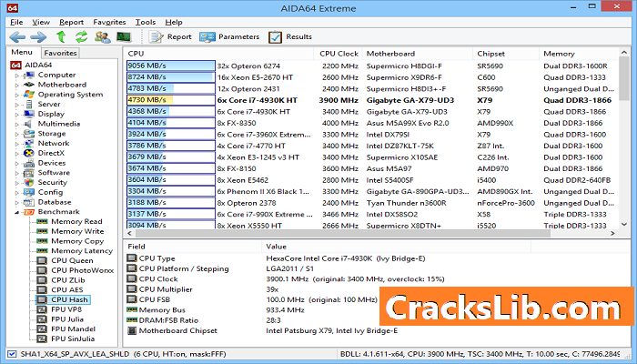Screen dimensions: 637x364
Task: Expand the Operating System tree node
Action: (x=17, y=95)
